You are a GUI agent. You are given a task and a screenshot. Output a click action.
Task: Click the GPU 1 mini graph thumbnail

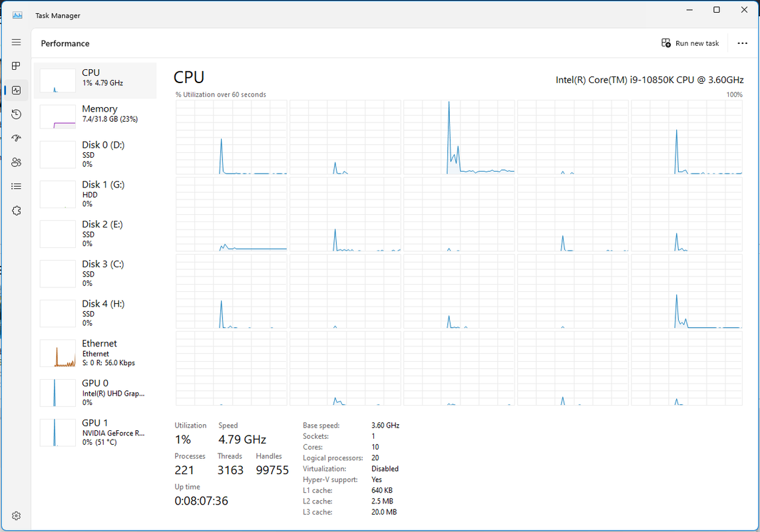point(58,433)
